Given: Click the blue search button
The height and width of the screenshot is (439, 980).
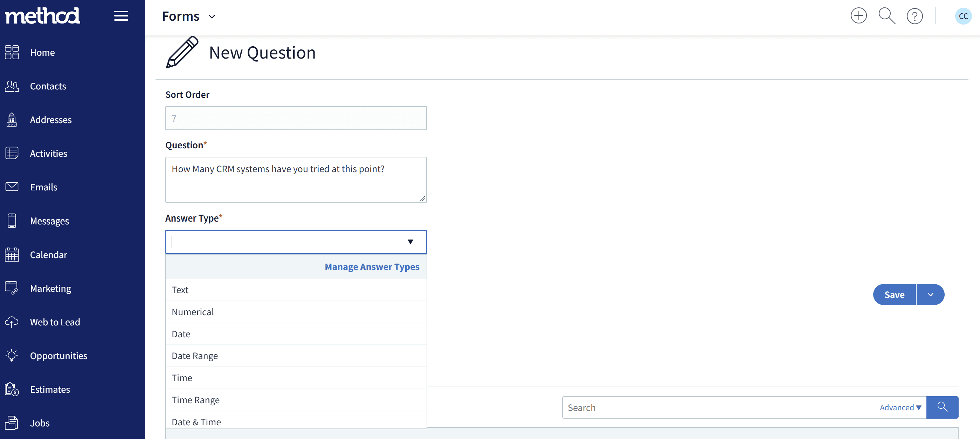Looking at the screenshot, I should [x=942, y=407].
